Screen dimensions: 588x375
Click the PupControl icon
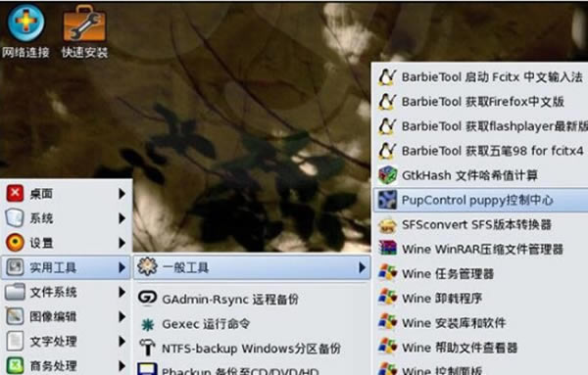(387, 200)
